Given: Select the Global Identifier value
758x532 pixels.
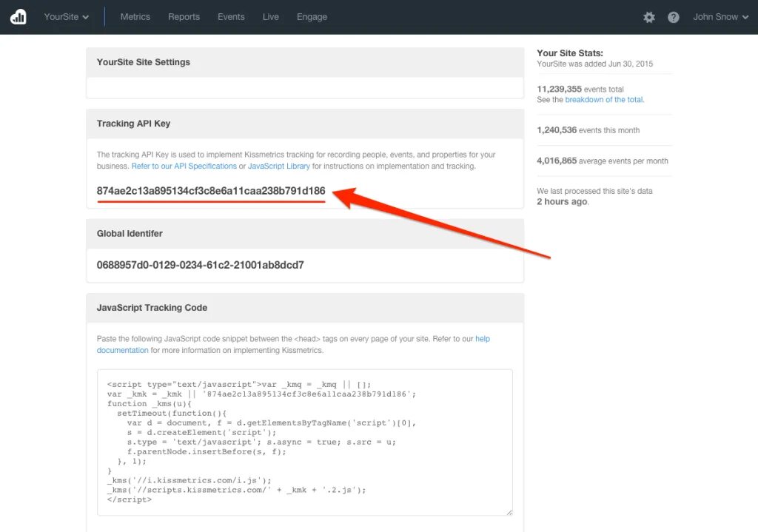Looking at the screenshot, I should [200, 265].
